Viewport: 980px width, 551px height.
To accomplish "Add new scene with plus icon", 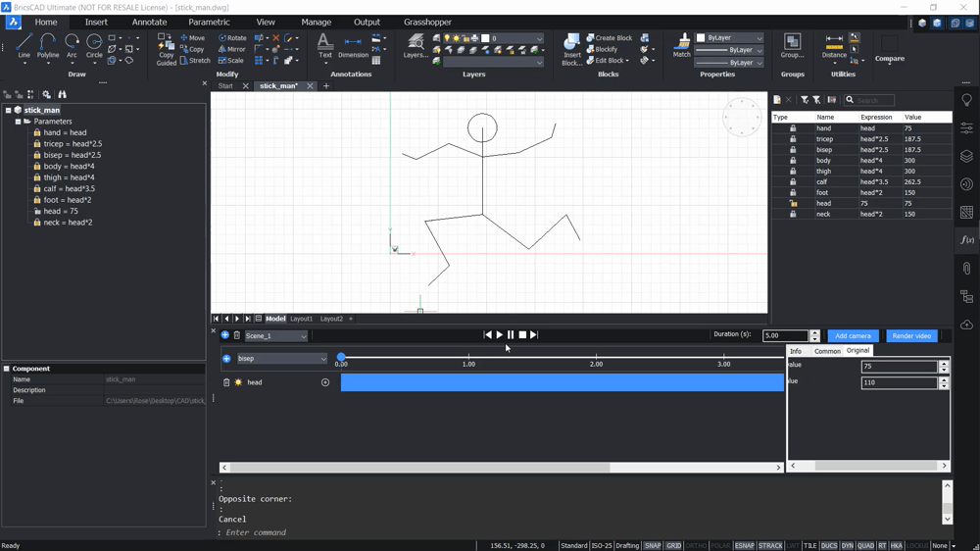I will coord(225,335).
